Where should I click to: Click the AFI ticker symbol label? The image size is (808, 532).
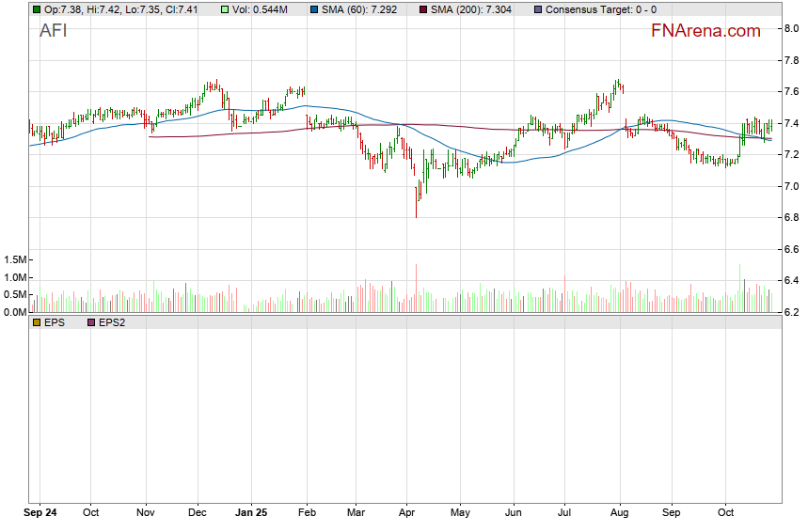click(x=54, y=30)
